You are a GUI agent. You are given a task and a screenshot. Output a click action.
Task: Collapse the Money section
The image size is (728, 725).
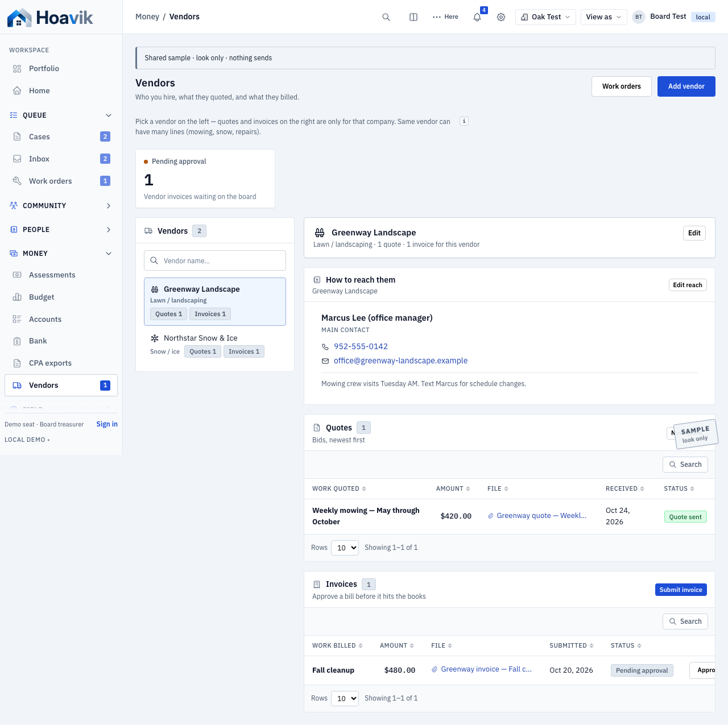(x=61, y=254)
